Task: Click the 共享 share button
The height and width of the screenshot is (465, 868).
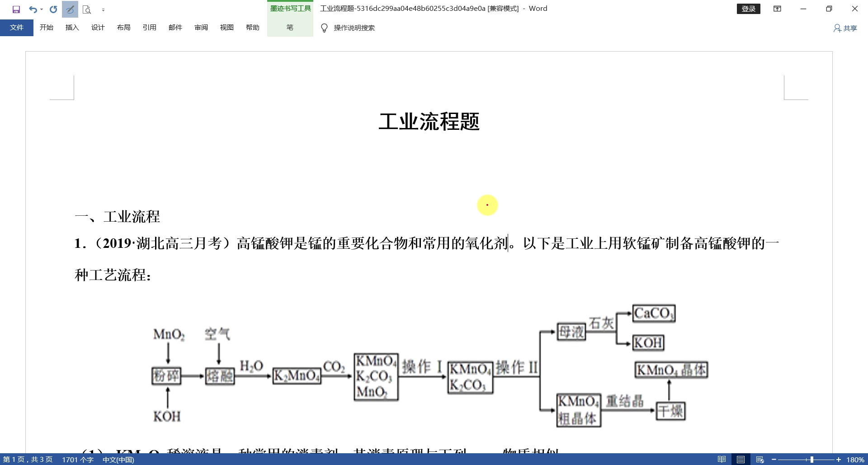Action: point(845,28)
